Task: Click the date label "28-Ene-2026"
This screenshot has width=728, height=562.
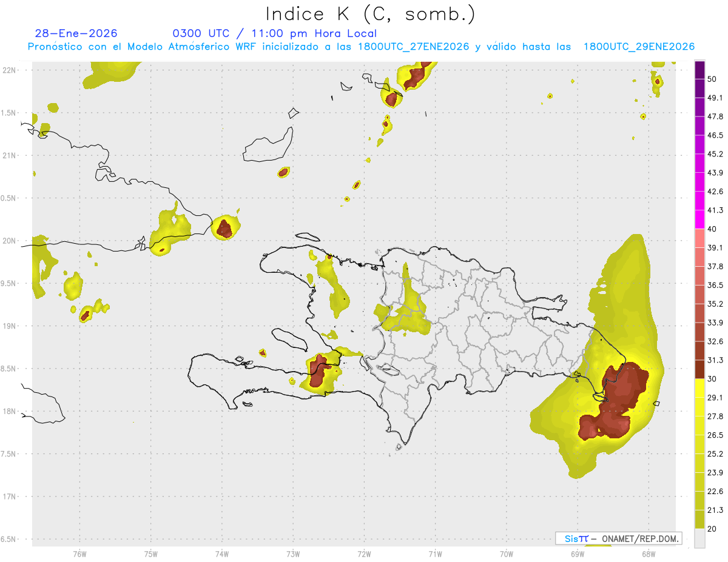Action: pos(76,33)
